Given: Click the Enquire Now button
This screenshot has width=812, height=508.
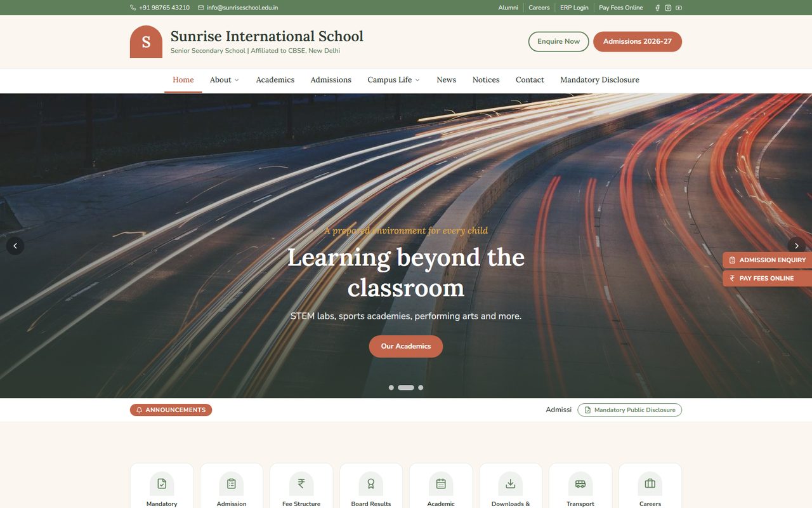Looking at the screenshot, I should point(559,42).
